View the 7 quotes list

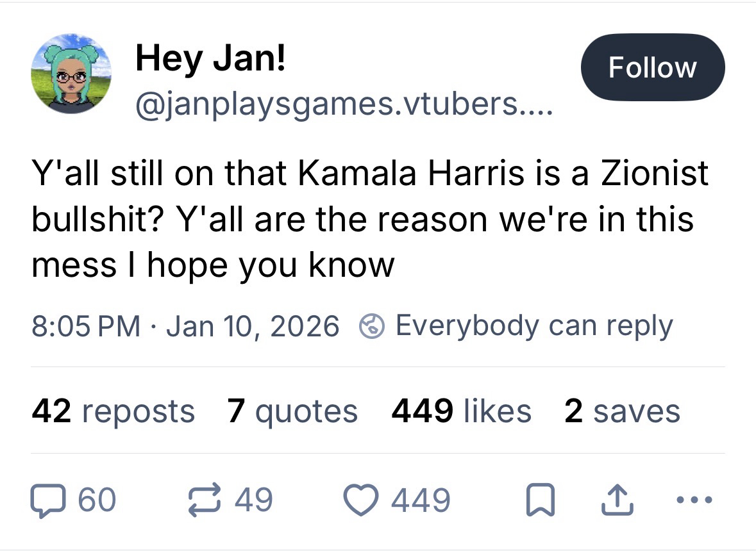292,411
